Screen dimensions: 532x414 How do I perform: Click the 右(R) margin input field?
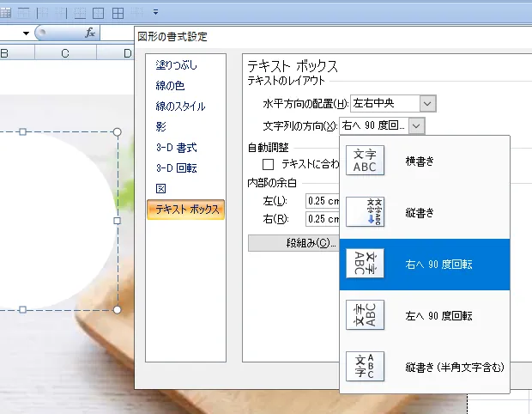click(x=322, y=220)
